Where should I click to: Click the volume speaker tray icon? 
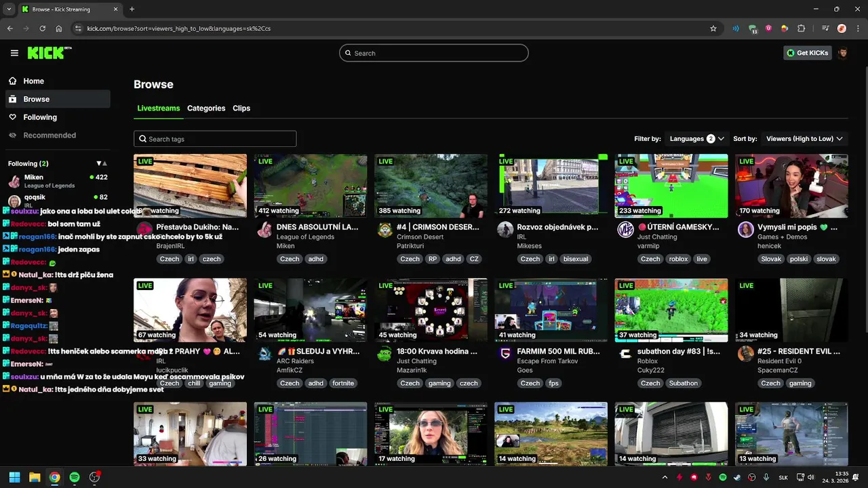[x=811, y=477]
